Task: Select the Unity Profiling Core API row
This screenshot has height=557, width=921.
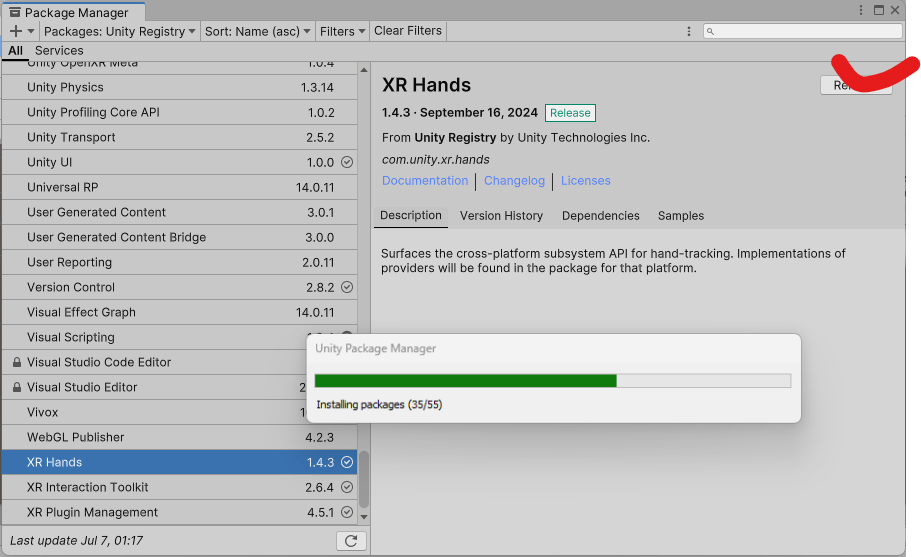Action: [x=179, y=112]
